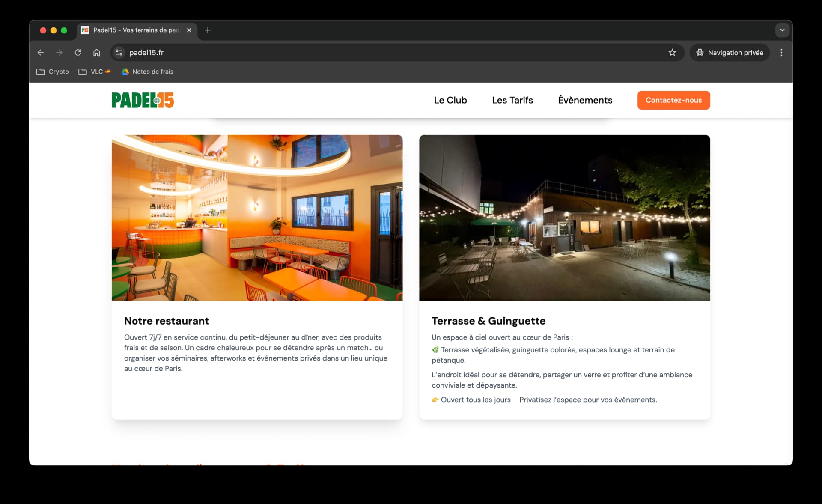Close the Padel15 tab
Screen dimensions: 822x504
coord(189,30)
